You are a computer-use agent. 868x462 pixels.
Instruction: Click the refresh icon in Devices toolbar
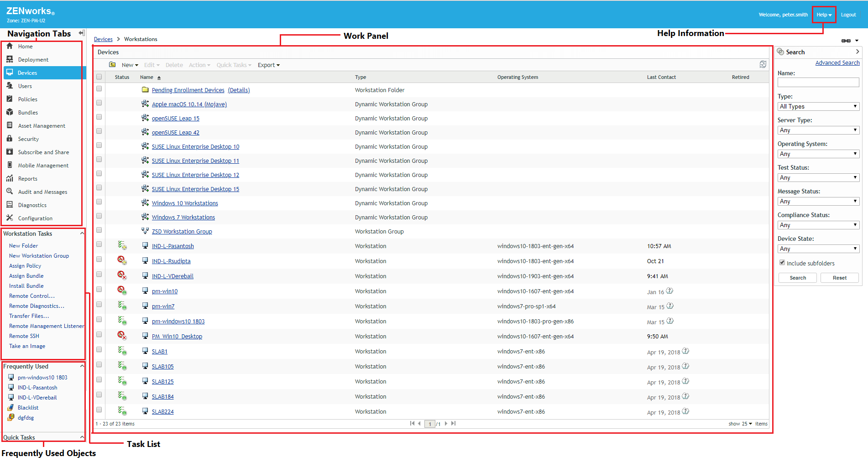point(763,64)
